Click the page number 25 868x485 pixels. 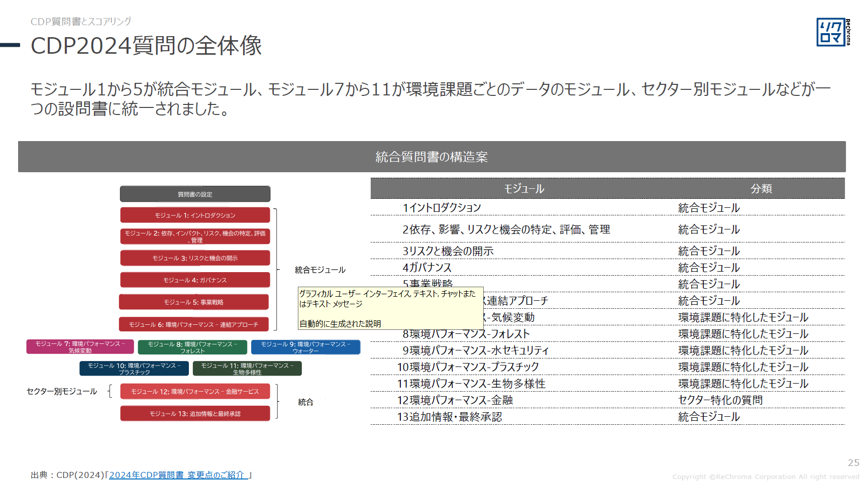point(853,463)
